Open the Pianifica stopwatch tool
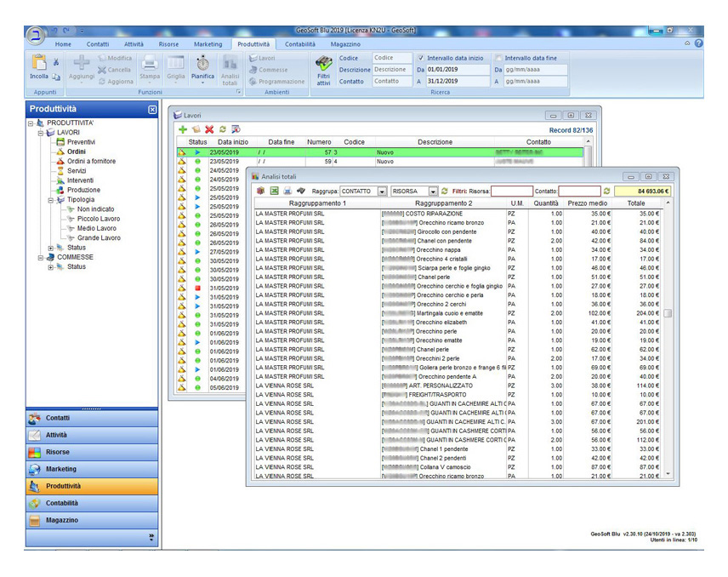This screenshot has height=577, width=728. [x=203, y=63]
